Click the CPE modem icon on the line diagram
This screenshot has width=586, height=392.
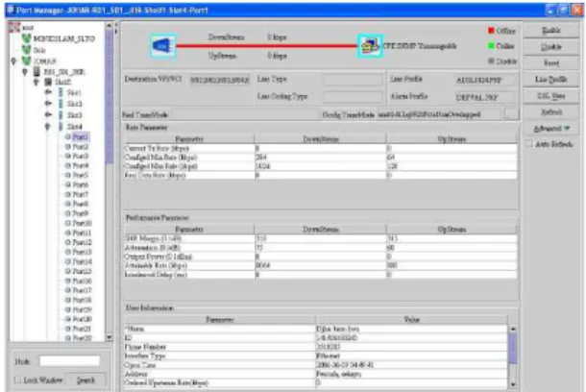point(370,46)
